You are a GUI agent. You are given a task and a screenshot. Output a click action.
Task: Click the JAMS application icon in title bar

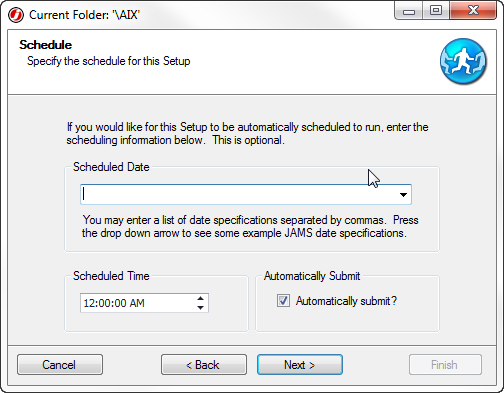pos(16,15)
